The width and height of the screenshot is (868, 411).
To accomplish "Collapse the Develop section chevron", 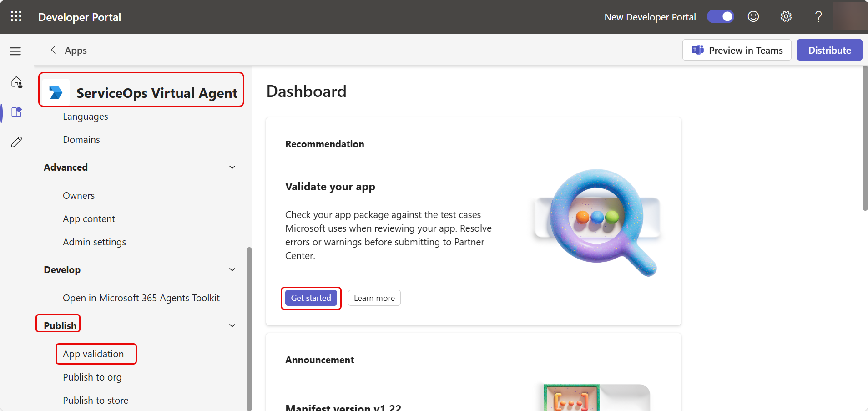I will [x=232, y=270].
